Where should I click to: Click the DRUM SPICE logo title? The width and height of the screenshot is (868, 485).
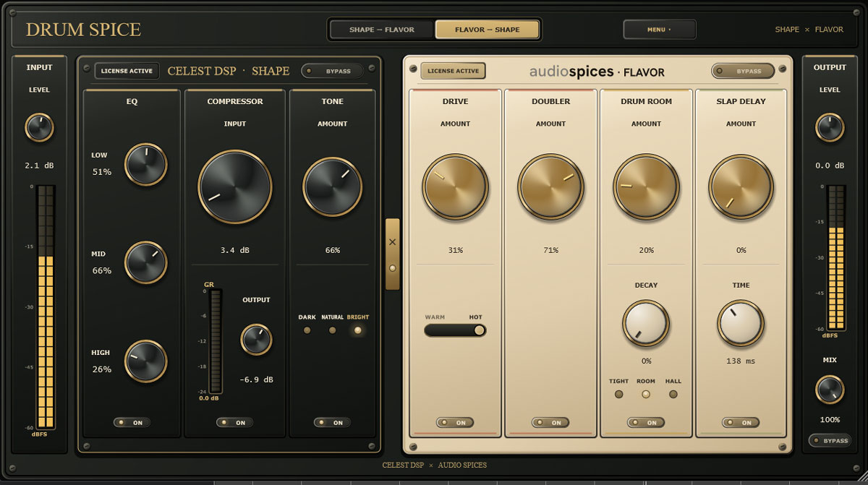coord(83,30)
